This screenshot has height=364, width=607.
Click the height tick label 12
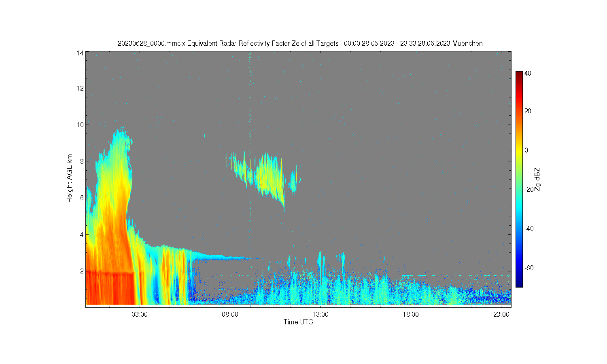(x=80, y=88)
